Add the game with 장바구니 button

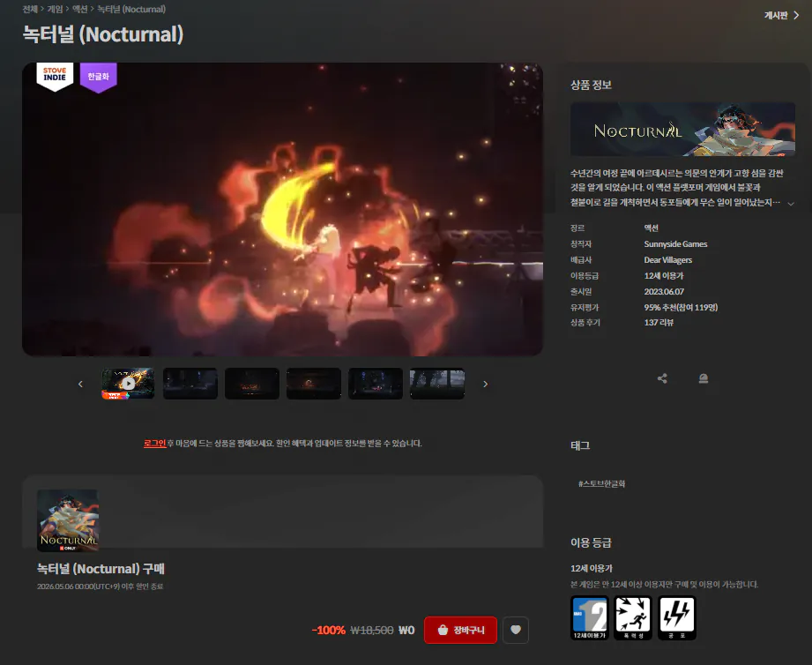tap(460, 630)
